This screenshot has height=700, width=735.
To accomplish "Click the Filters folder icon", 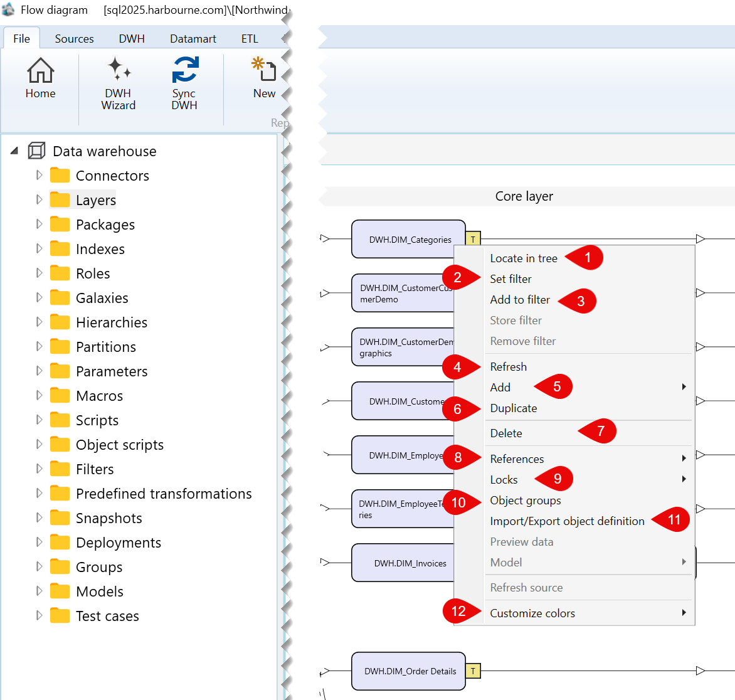I will click(x=60, y=469).
